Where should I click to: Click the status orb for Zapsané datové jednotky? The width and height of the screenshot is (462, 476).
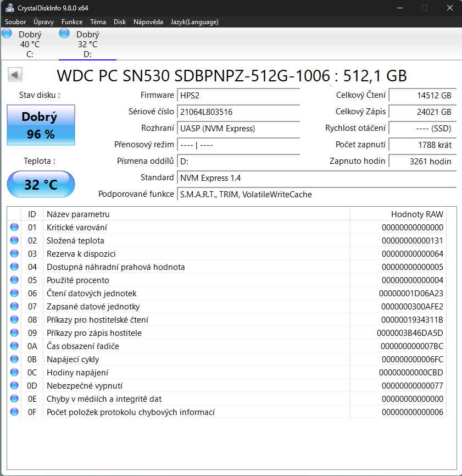point(14,306)
